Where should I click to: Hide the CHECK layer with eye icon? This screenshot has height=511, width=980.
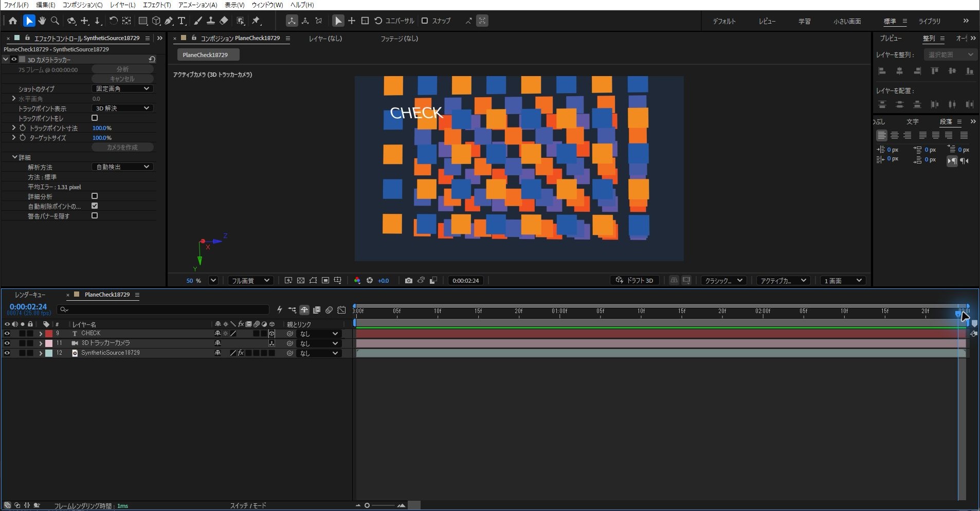[x=7, y=334]
